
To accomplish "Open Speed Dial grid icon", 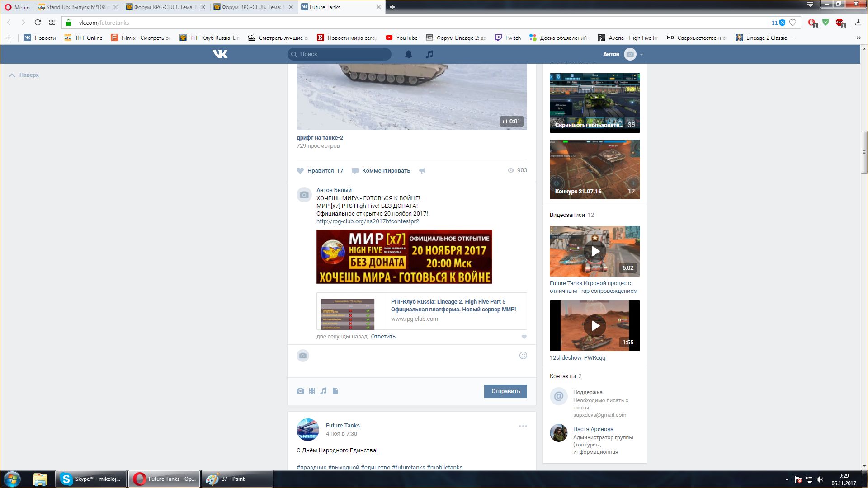I will click(52, 23).
